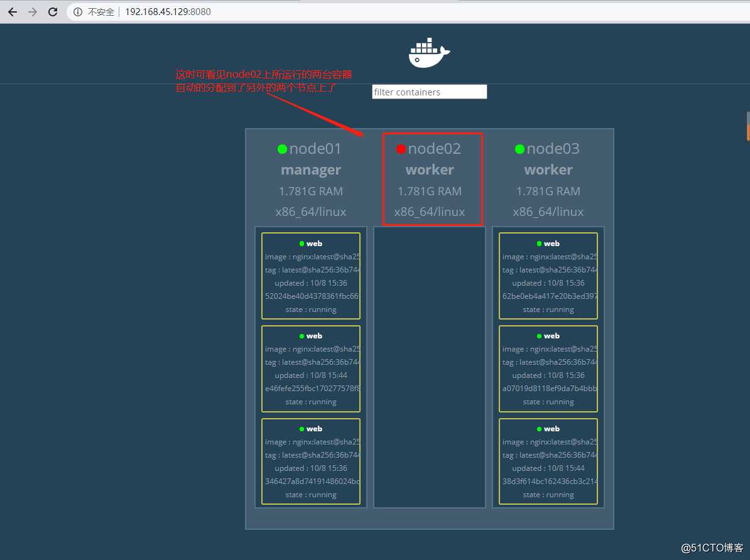750x560 pixels.
Task: Toggle the info icon next to 不安全
Action: coord(77,11)
